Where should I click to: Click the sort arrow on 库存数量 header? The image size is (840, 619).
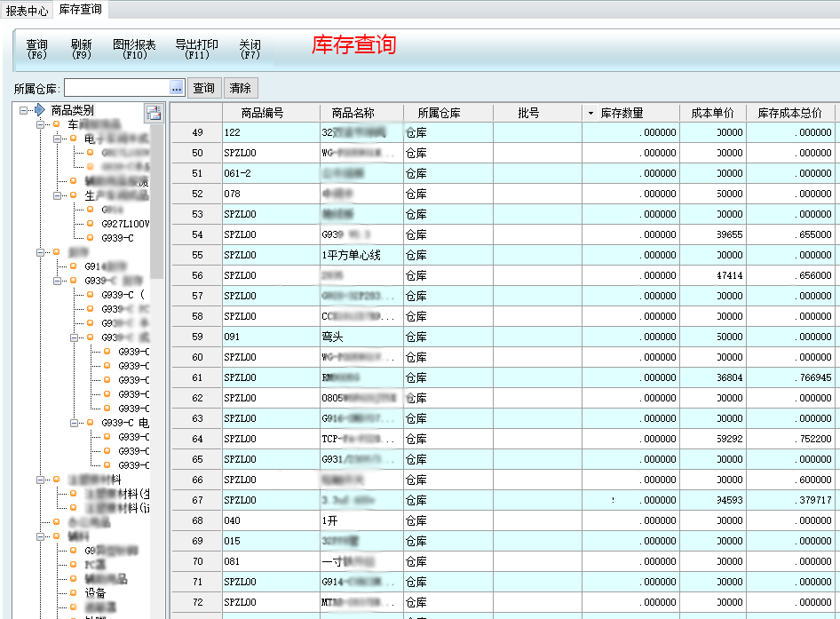[x=590, y=114]
